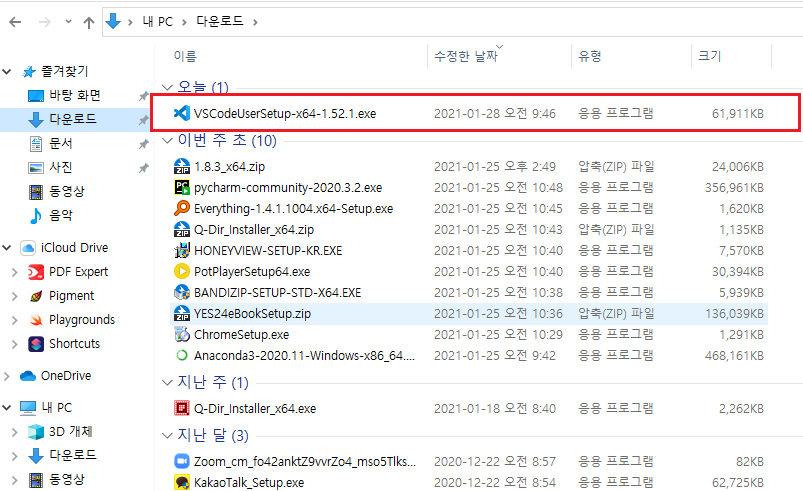The height and width of the screenshot is (491, 803).
Task: Open the PDF Expert folder
Action: tap(78, 272)
